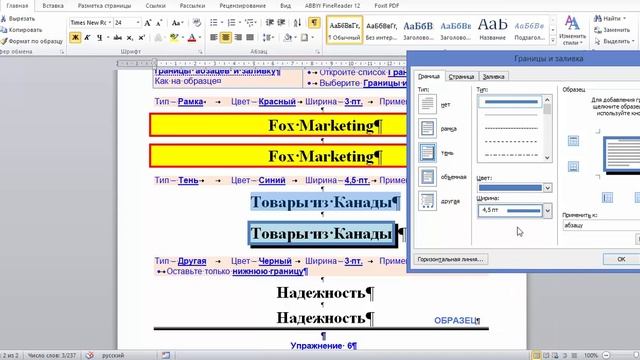Image resolution: width=640 pixels, height=360 pixels.
Task: Click Изменить стили button
Action: point(572,30)
